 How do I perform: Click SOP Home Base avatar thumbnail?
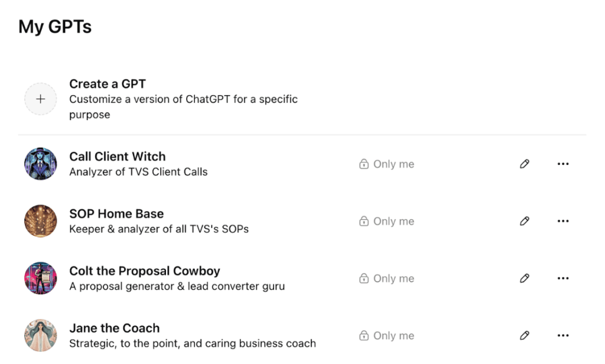pos(41,221)
